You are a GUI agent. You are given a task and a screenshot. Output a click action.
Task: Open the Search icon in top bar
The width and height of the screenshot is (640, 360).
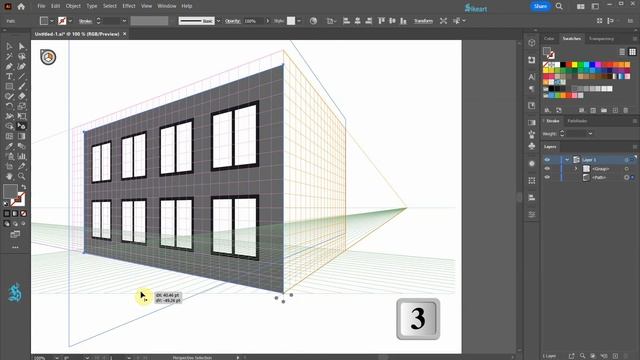tap(559, 6)
